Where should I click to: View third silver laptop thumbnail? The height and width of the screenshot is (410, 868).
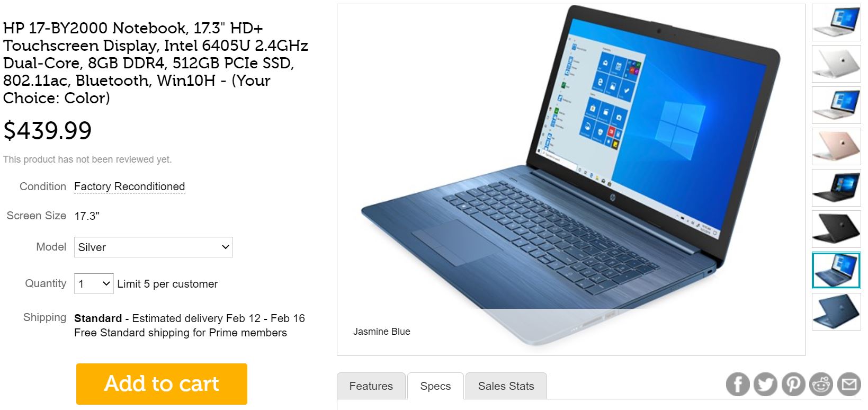pos(836,105)
